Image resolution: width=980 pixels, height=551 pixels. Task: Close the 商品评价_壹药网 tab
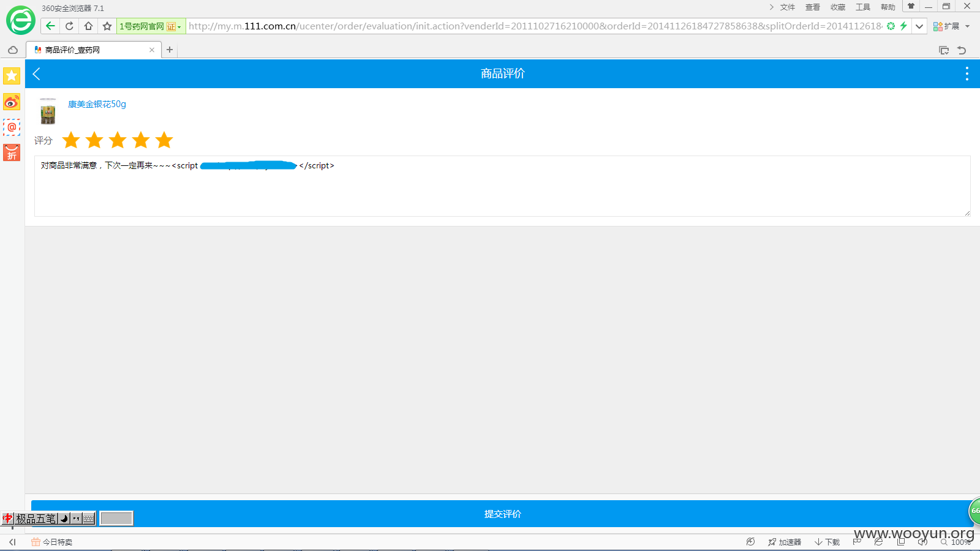[152, 50]
